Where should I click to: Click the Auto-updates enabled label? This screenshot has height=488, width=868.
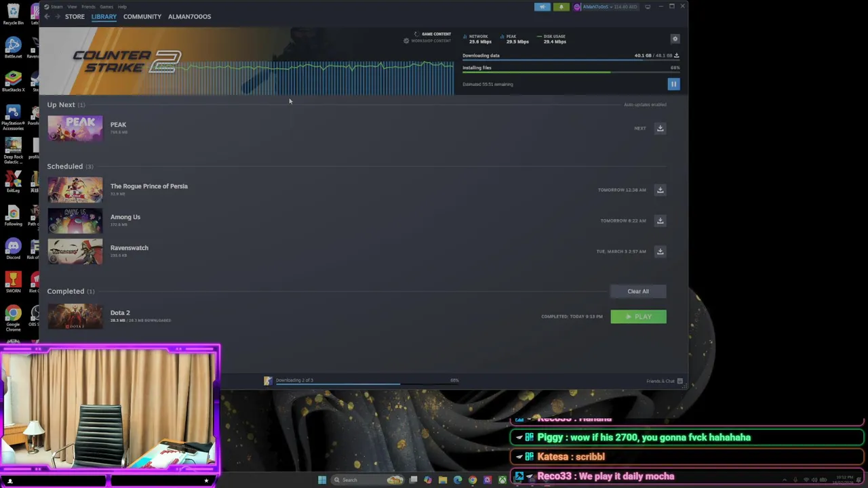[645, 105]
